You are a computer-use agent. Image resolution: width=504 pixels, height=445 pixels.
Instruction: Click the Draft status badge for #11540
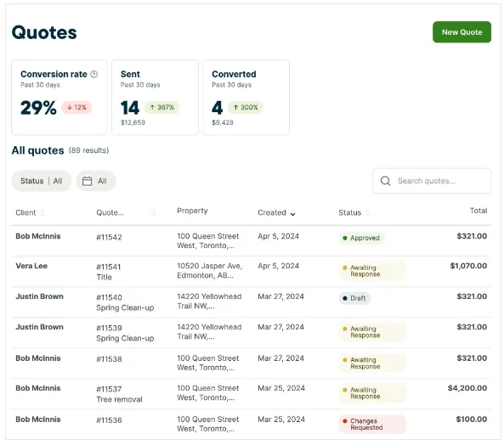pos(354,298)
